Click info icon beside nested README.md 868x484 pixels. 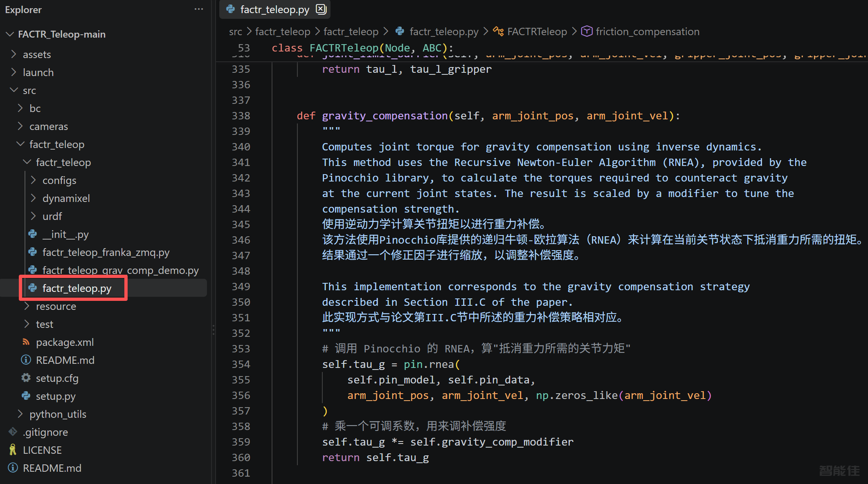26,360
